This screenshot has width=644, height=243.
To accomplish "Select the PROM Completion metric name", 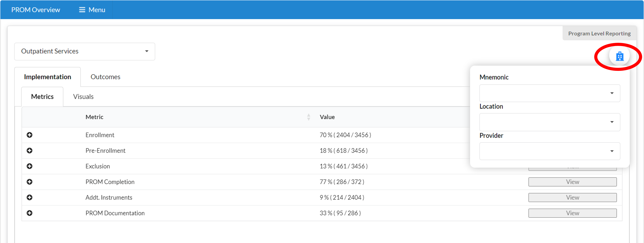I will tap(110, 182).
